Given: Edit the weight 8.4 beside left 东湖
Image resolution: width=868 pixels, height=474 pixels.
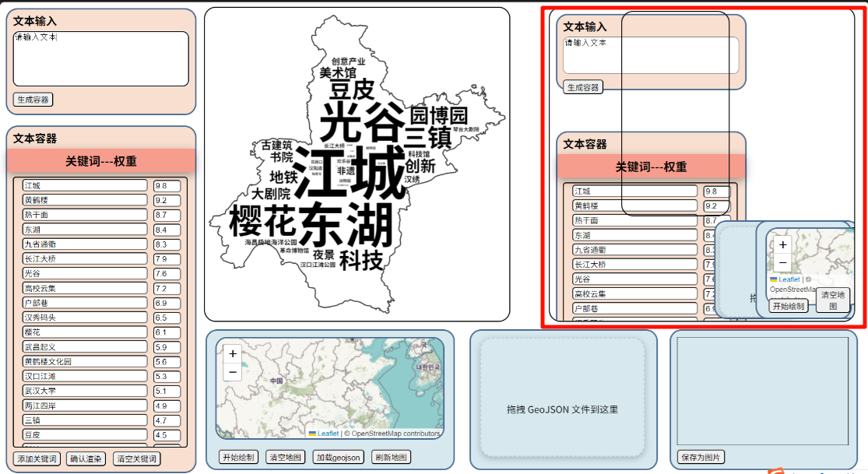Looking at the screenshot, I should 167,230.
